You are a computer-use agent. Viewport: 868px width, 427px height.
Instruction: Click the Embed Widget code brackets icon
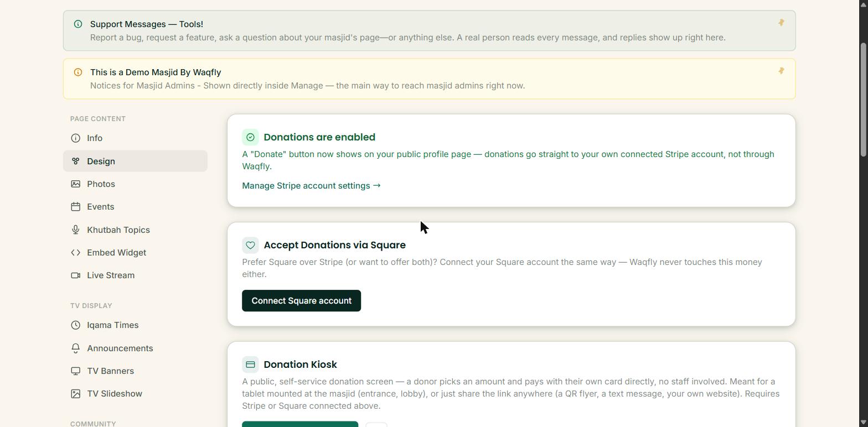[x=76, y=252]
